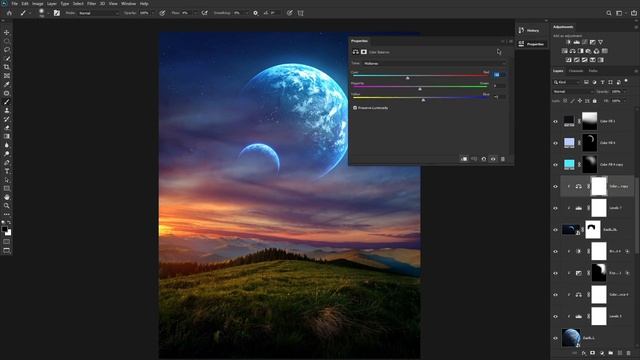640x360 pixels.
Task: Select the Zoom tool
Action: 7,206
